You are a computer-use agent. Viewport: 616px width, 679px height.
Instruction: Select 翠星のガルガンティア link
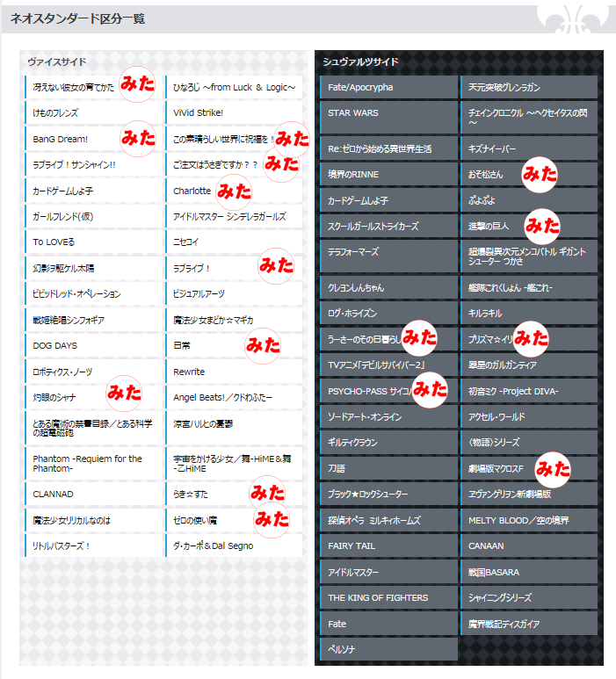(529, 365)
